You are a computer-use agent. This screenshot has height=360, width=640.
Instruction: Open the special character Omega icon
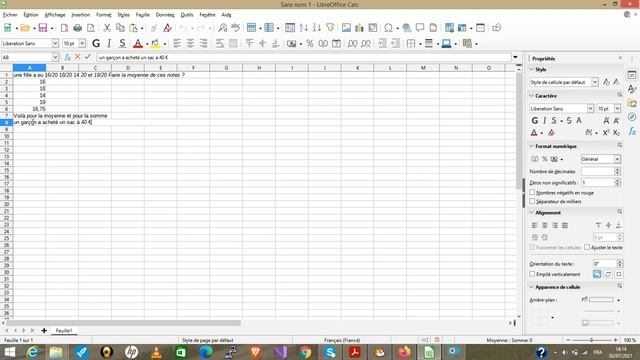point(388,28)
